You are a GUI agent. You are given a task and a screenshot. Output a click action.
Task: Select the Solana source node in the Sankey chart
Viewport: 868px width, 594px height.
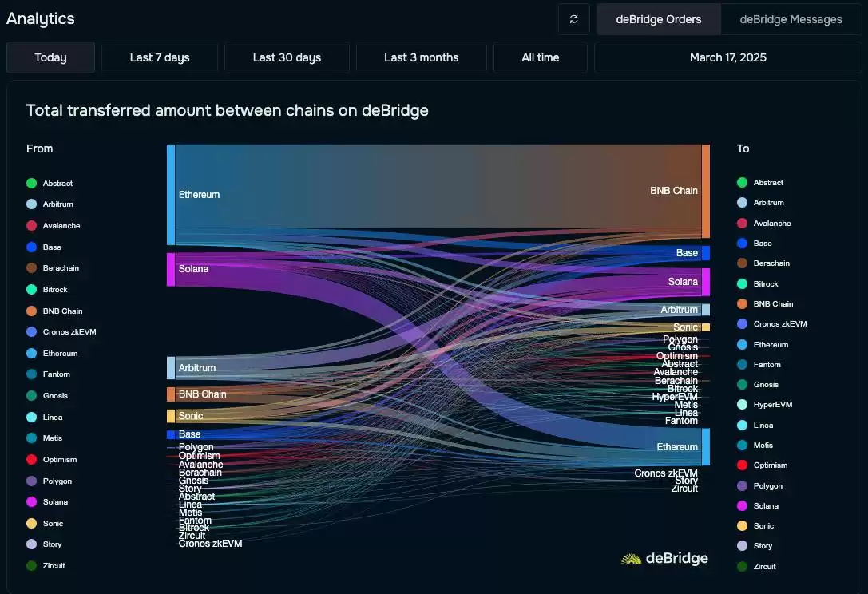(171, 270)
